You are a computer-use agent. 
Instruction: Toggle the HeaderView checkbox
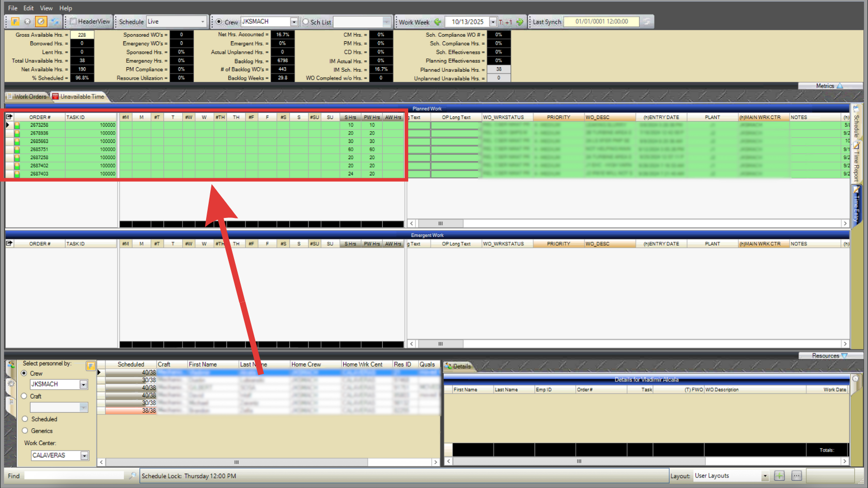pyautogui.click(x=73, y=22)
